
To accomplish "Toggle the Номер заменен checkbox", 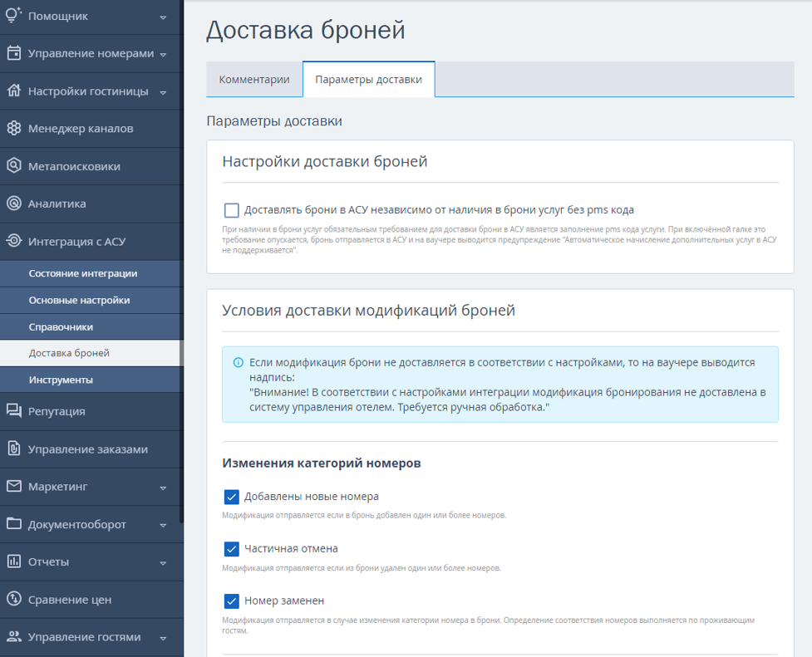I will [x=232, y=601].
